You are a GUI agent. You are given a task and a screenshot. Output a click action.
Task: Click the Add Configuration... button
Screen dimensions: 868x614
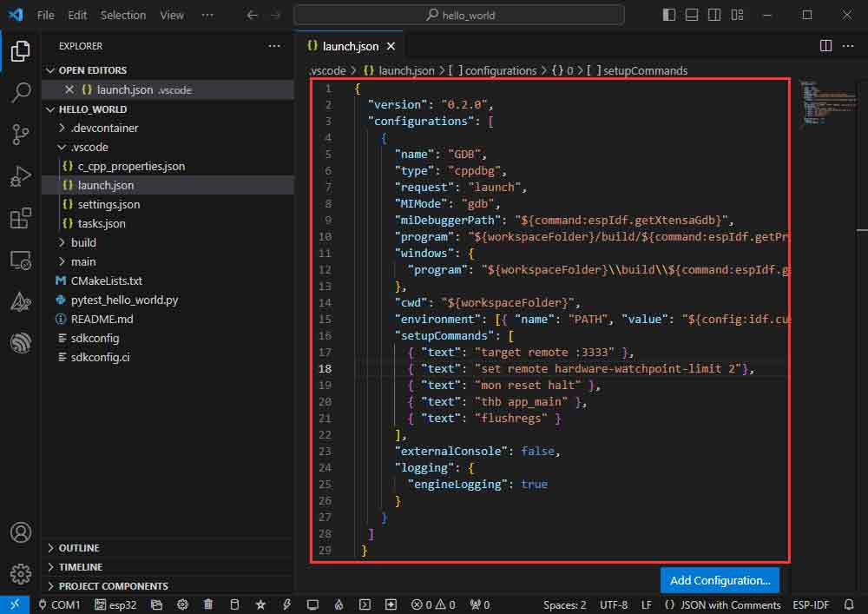click(x=720, y=580)
